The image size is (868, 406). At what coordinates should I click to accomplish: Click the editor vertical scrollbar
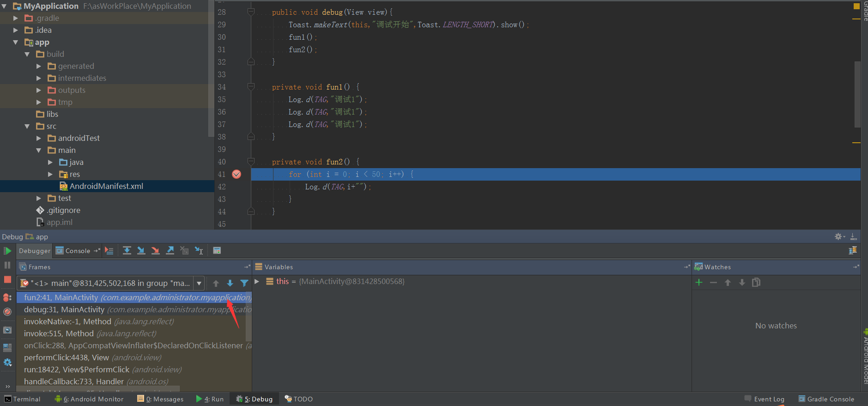coord(857,94)
